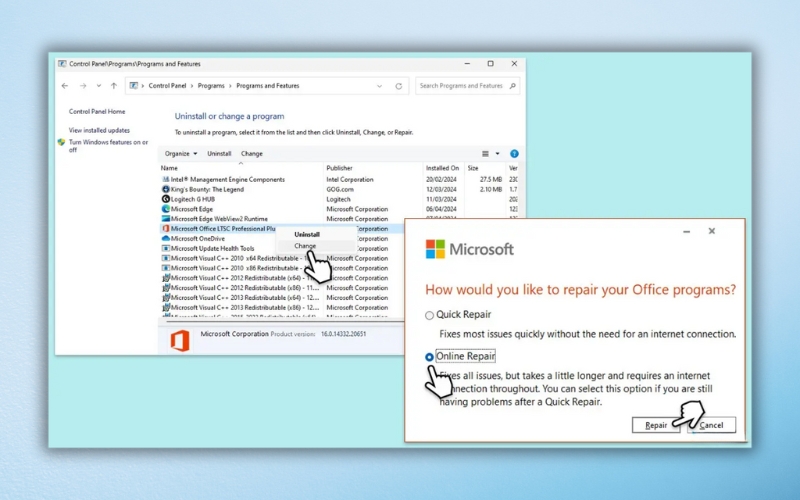Expand the chevron after Control Panel breadcrumb

(x=192, y=86)
